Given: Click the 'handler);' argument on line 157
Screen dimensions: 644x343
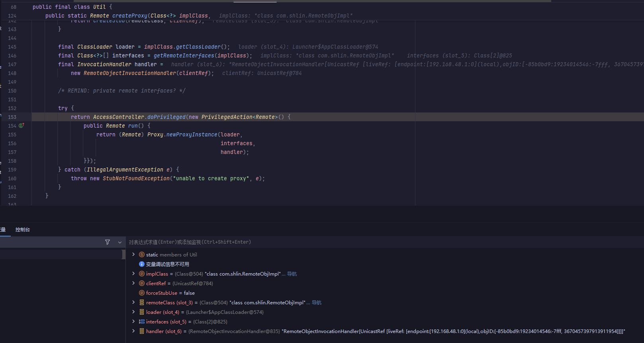Looking at the screenshot, I should point(235,152).
